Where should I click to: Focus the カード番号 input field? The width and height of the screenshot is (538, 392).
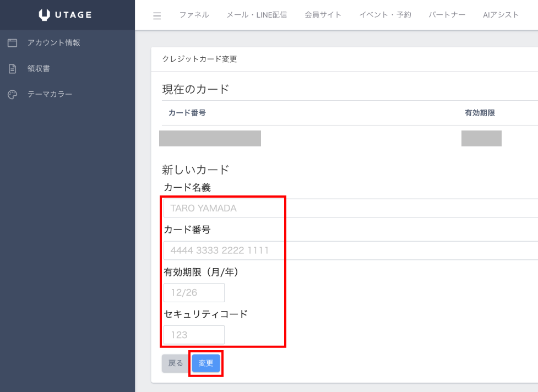351,251
